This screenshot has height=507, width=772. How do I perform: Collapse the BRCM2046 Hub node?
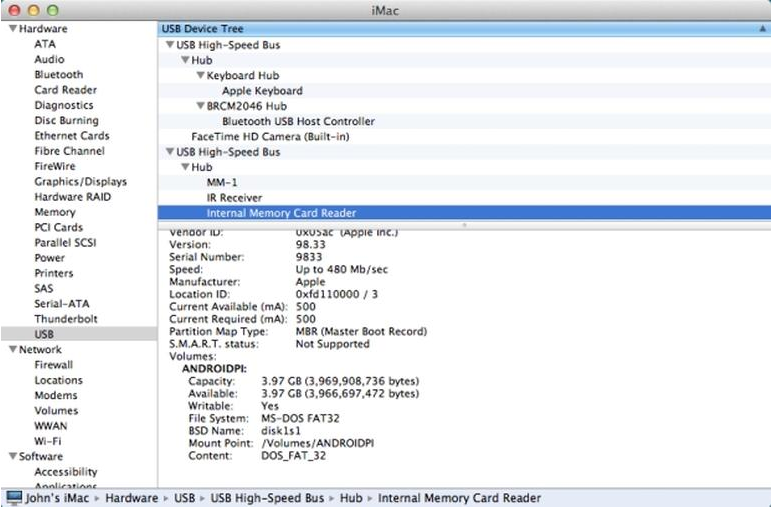[200, 106]
